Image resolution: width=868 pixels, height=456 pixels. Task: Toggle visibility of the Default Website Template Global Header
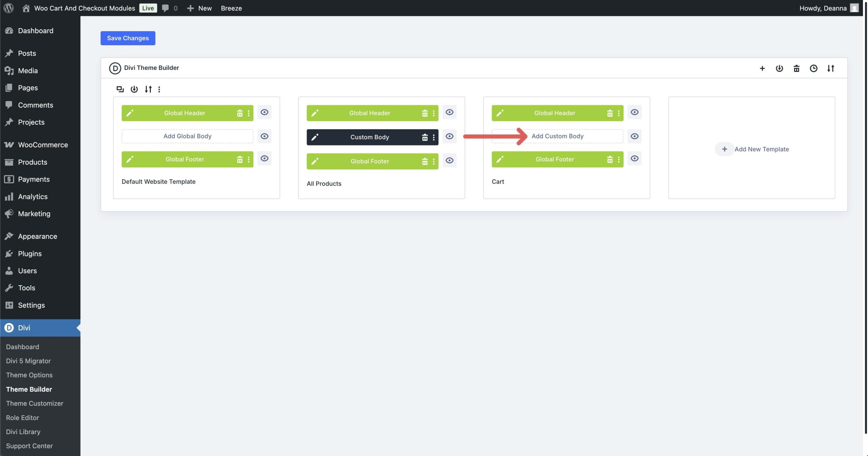(264, 112)
